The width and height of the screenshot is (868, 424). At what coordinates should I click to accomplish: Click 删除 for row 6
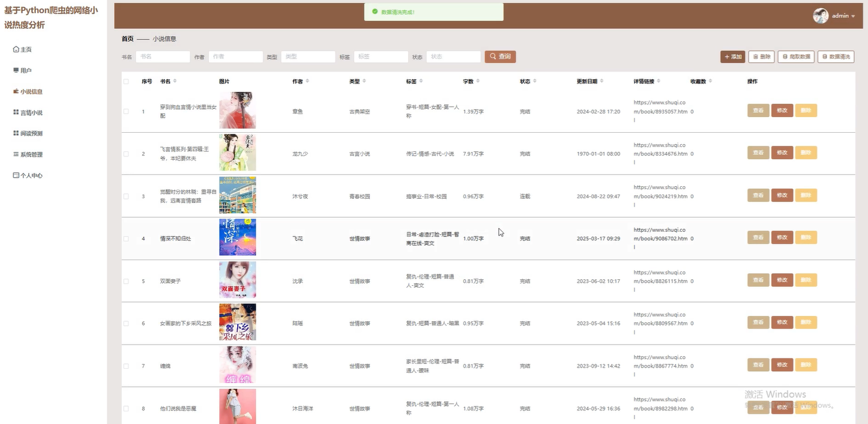tap(806, 323)
